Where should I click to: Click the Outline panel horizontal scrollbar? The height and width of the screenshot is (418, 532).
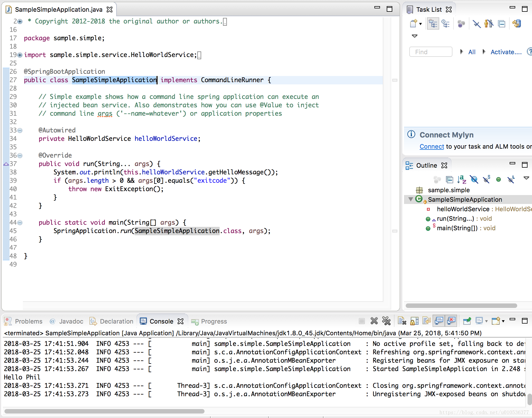pos(461,306)
